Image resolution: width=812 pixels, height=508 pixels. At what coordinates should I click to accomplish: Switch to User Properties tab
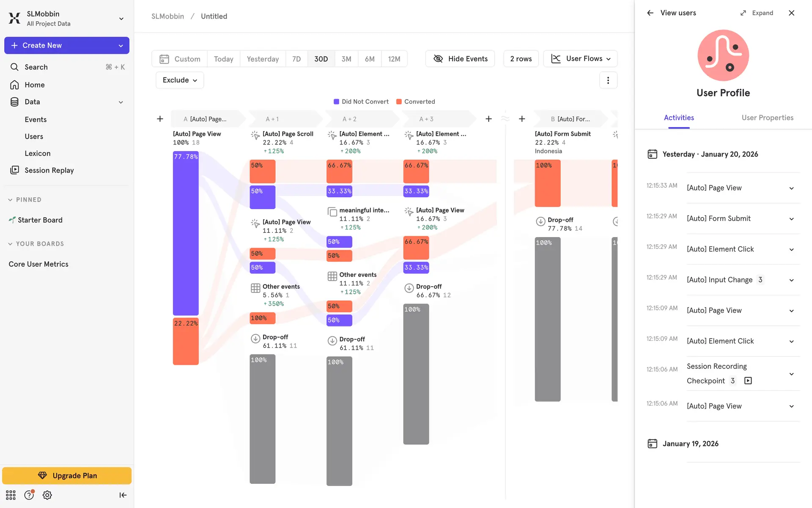(x=767, y=118)
